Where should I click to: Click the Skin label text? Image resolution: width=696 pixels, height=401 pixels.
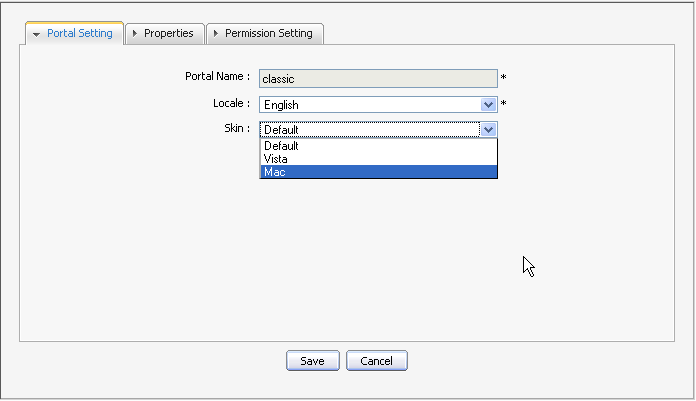pos(237,128)
